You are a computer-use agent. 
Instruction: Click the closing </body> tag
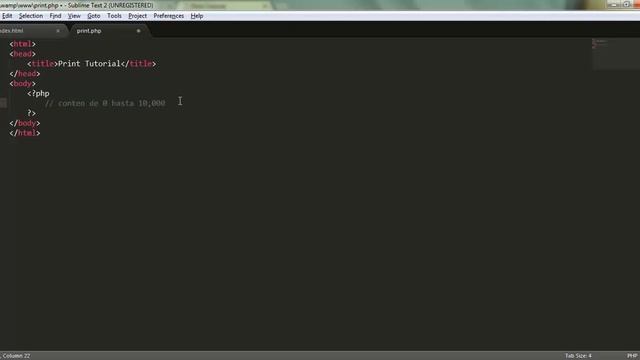(x=24, y=123)
